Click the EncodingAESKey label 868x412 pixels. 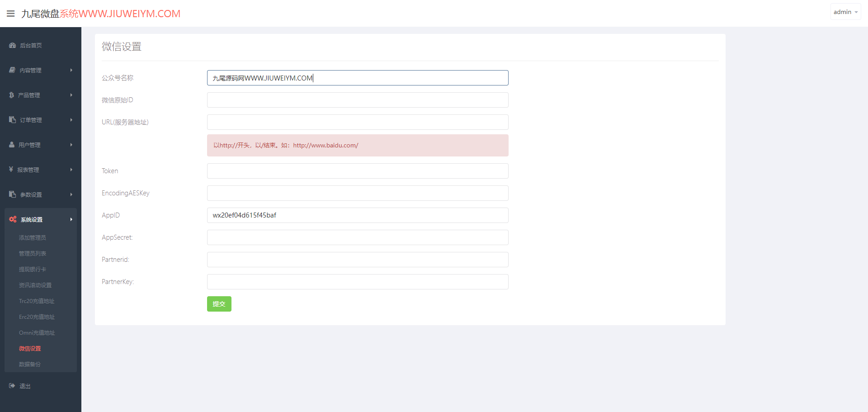[x=126, y=193]
